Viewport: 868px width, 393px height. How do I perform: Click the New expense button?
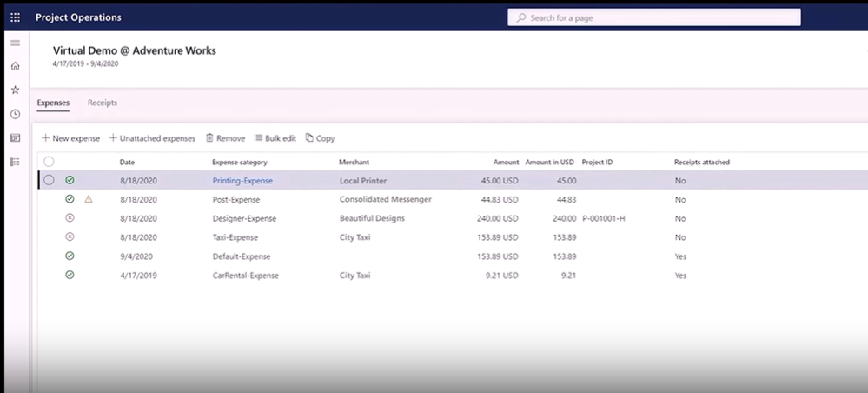[70, 138]
